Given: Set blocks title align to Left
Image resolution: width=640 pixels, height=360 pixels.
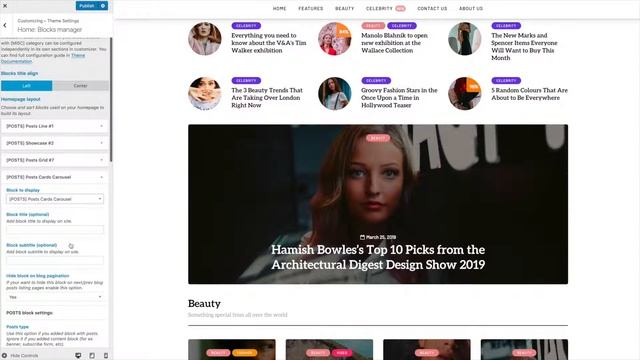Looking at the screenshot, I should [27, 86].
